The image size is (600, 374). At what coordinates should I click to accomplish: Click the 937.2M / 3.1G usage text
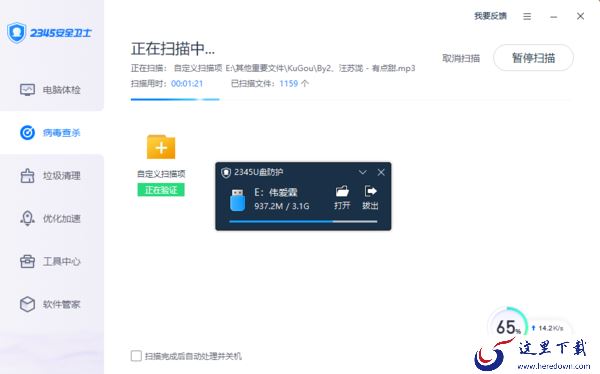[x=282, y=206]
